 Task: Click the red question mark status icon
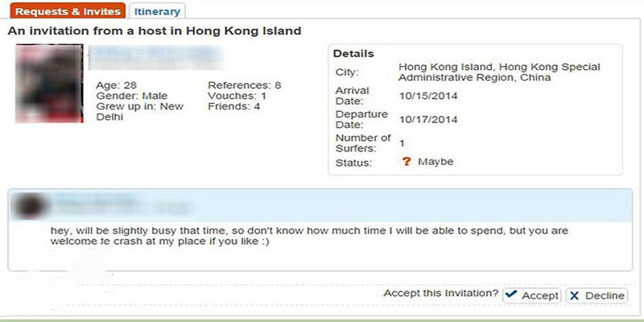coord(407,162)
